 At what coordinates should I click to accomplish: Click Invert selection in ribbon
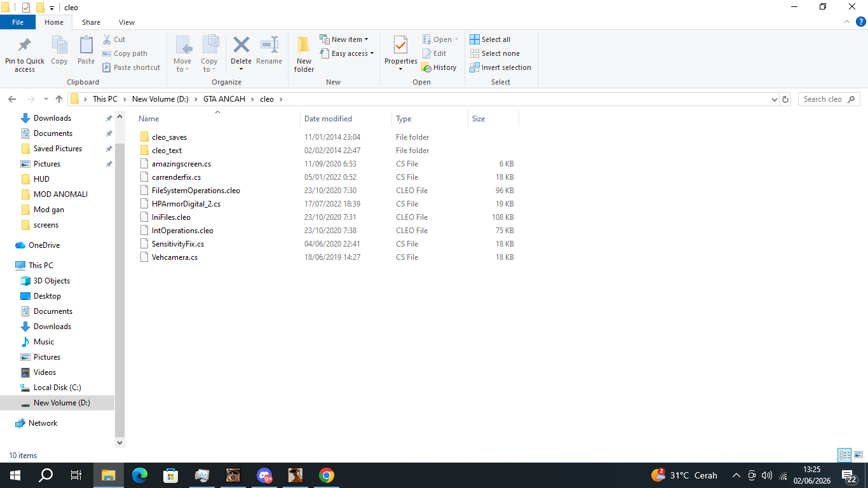point(500,67)
